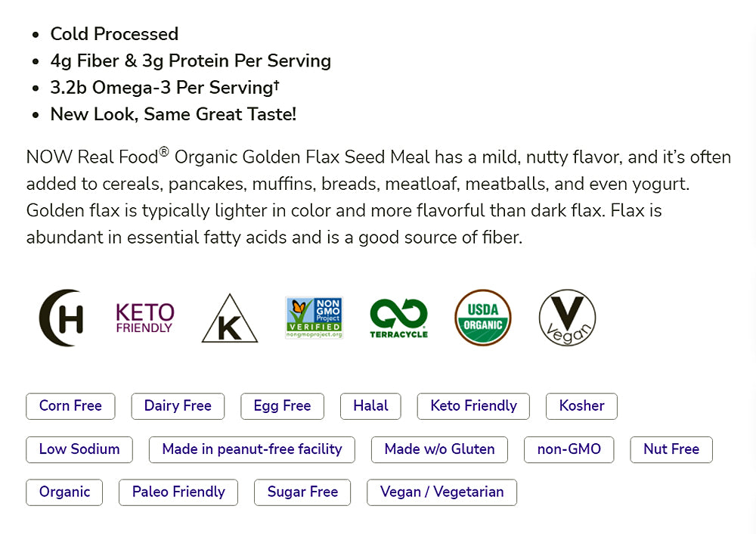This screenshot has height=534, width=756.
Task: Click Made in peanut-free facility tag
Action: (x=252, y=449)
